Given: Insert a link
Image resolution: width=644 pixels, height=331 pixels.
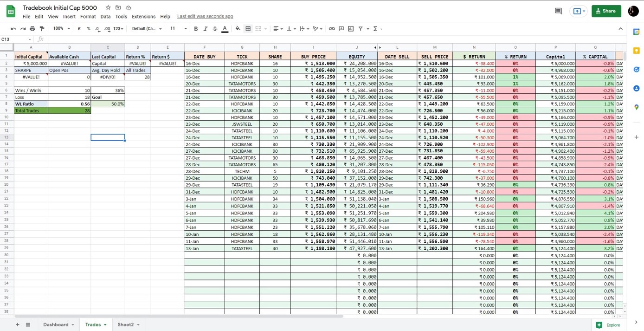Looking at the screenshot, I should click(332, 29).
